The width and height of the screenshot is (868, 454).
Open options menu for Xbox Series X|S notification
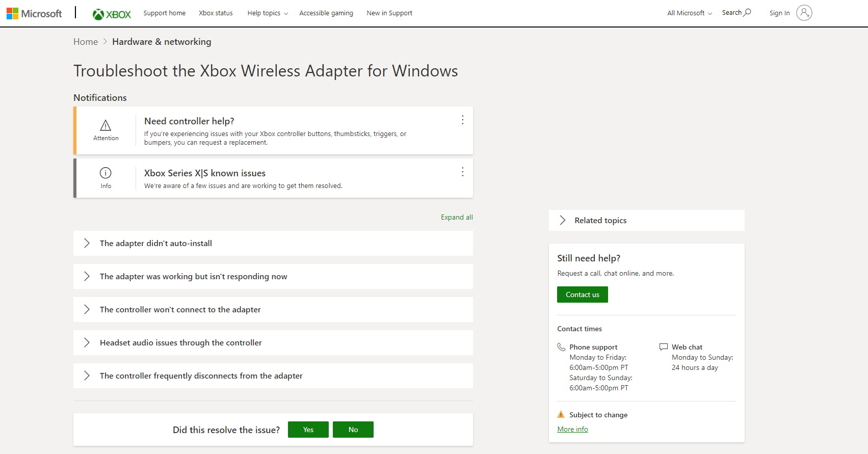click(x=462, y=172)
